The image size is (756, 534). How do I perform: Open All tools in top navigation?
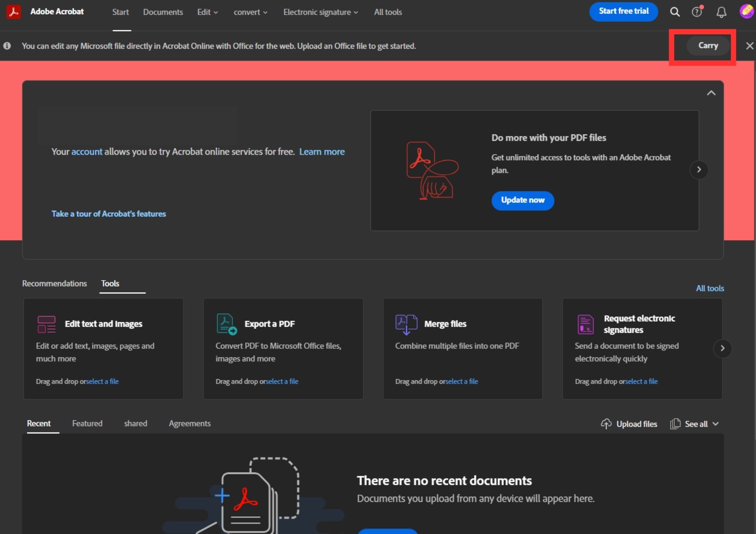pos(388,12)
